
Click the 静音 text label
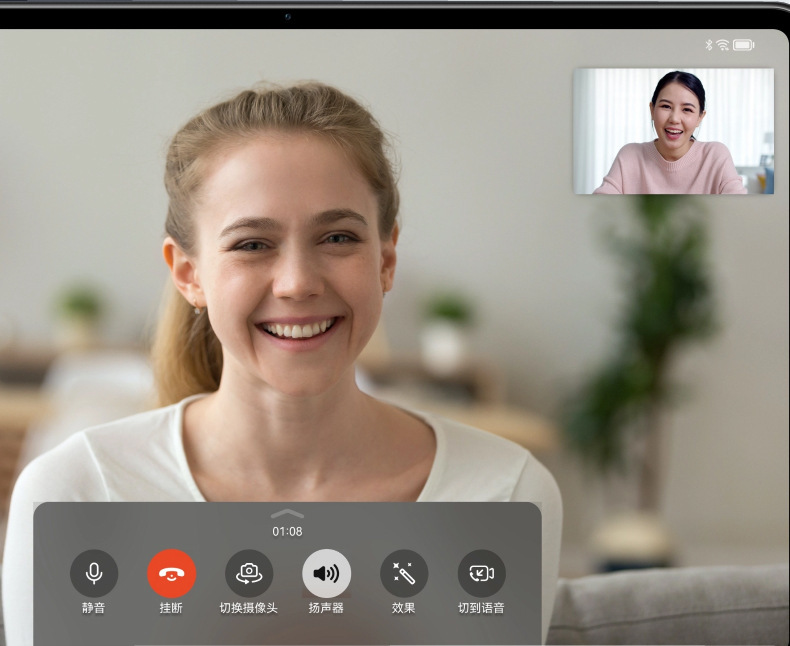(94, 608)
